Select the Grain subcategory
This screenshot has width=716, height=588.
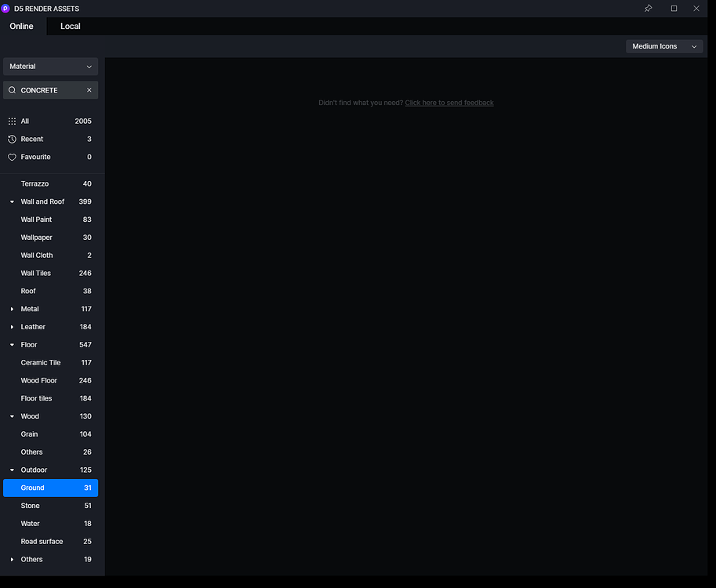click(x=50, y=434)
